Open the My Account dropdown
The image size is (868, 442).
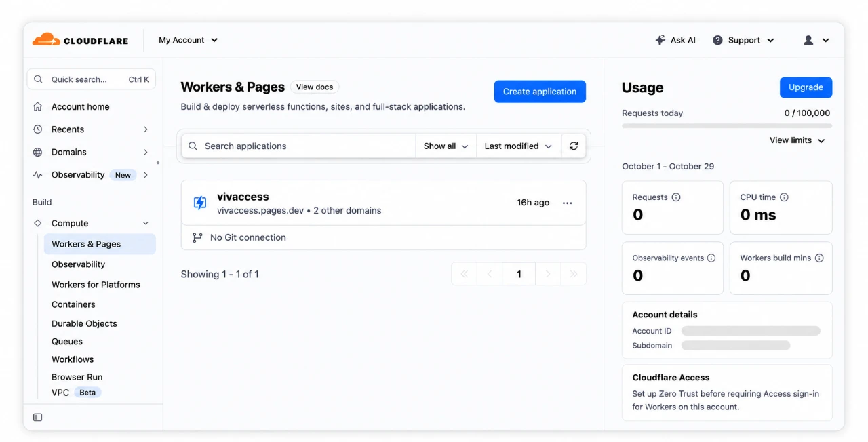click(189, 40)
